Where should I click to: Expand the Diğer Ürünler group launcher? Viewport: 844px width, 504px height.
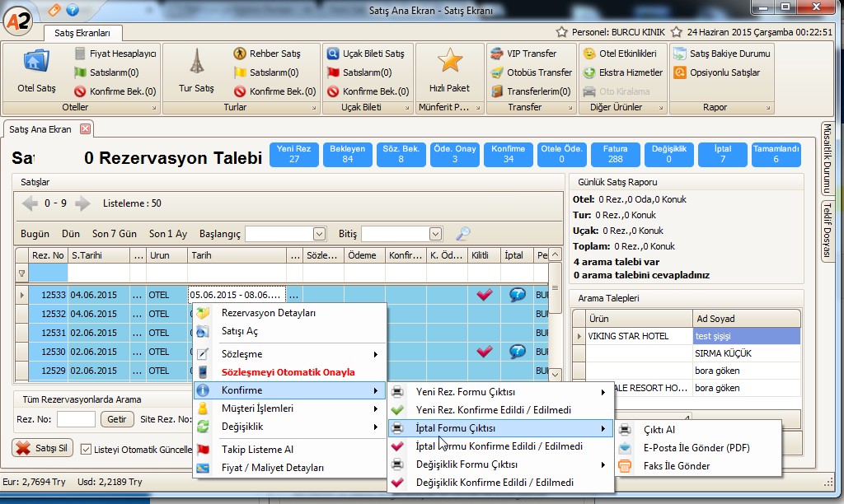pyautogui.click(x=660, y=108)
